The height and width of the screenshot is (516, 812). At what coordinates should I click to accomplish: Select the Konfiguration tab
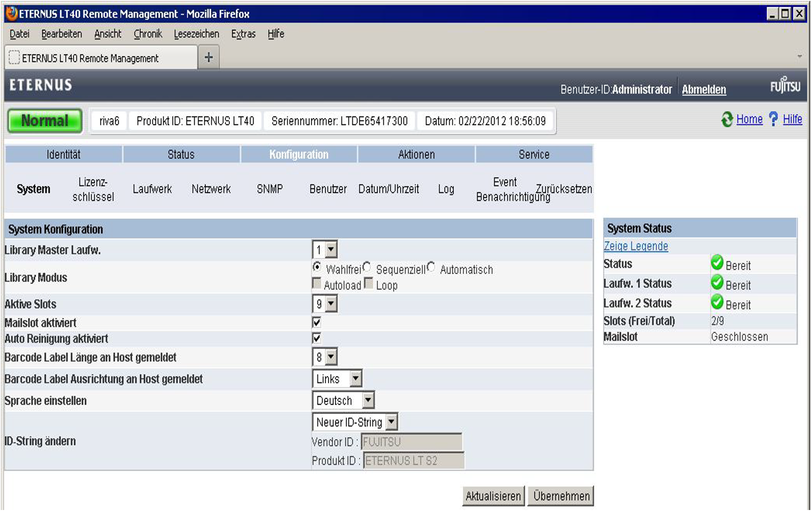click(299, 154)
